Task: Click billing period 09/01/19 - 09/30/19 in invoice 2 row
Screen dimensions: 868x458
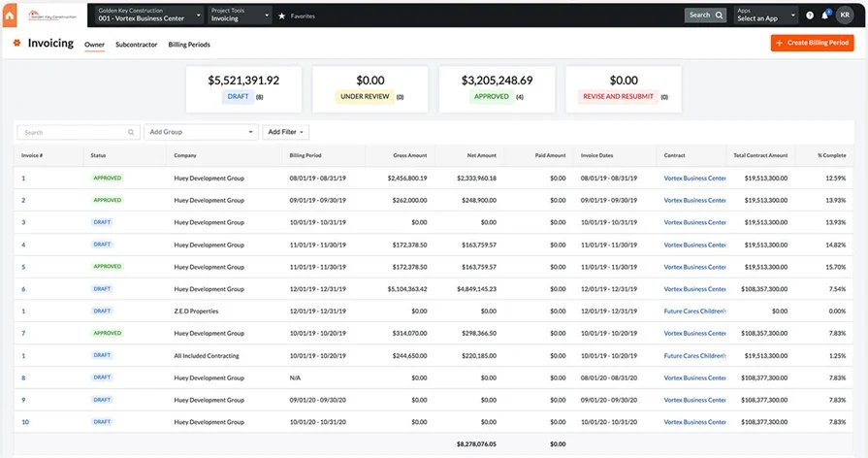Action: (318, 201)
